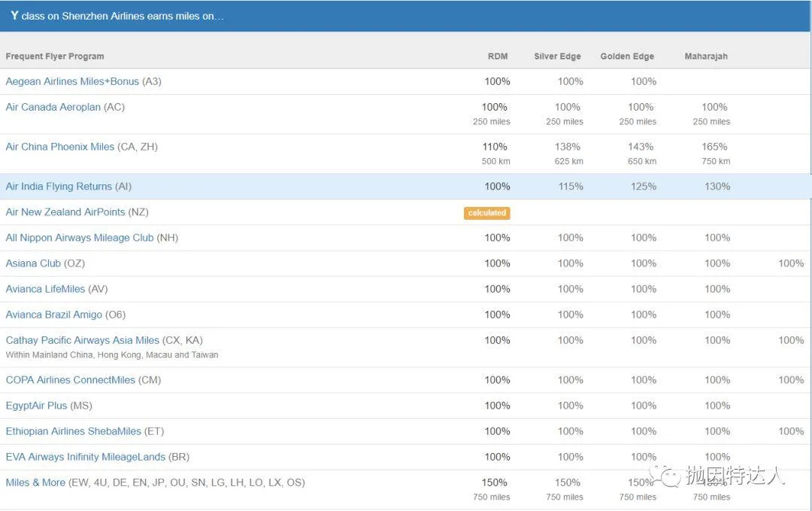Viewport: 812px width, 511px height.
Task: Open Air Canada Aeroplan program link
Action: [x=53, y=107]
